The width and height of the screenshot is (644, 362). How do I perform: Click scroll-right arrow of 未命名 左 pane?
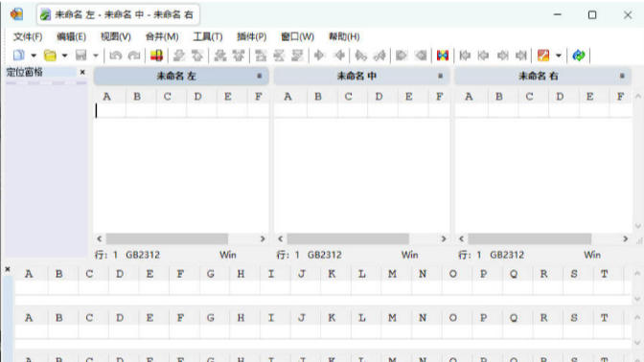[x=263, y=238]
